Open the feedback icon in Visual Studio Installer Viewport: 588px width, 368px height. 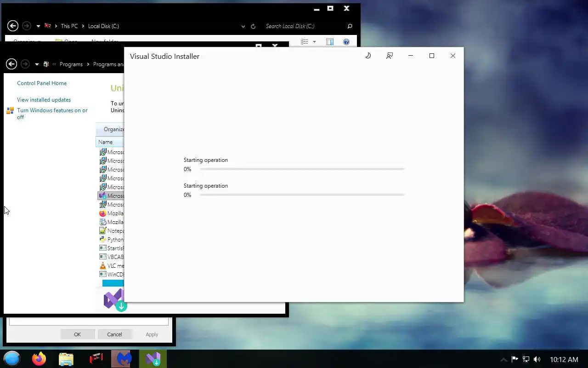tap(390, 56)
